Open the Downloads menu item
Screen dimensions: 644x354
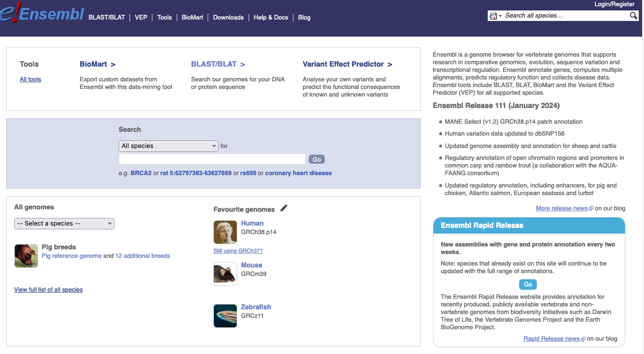(x=228, y=18)
